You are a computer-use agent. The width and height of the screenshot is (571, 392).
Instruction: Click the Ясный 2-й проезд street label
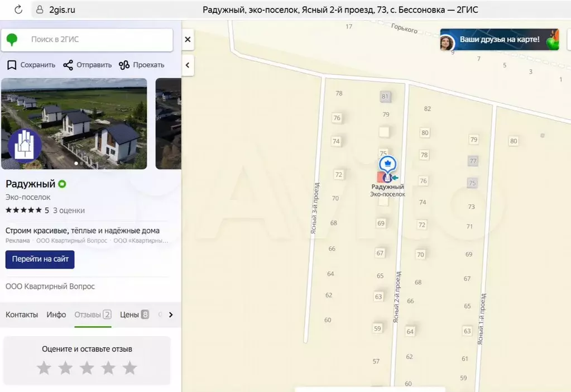point(397,297)
